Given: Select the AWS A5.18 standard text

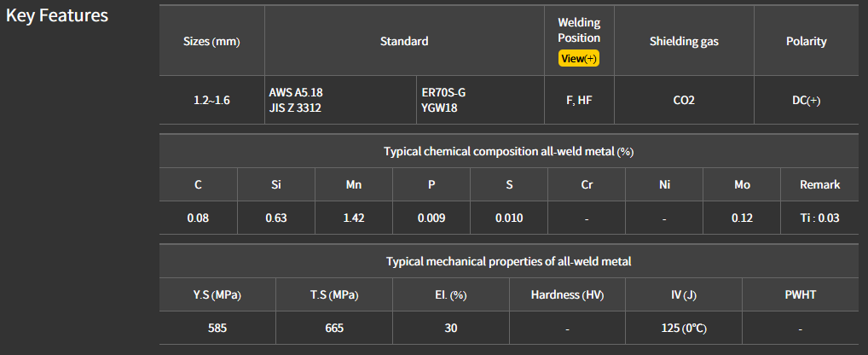Looking at the screenshot, I should pos(296,92).
